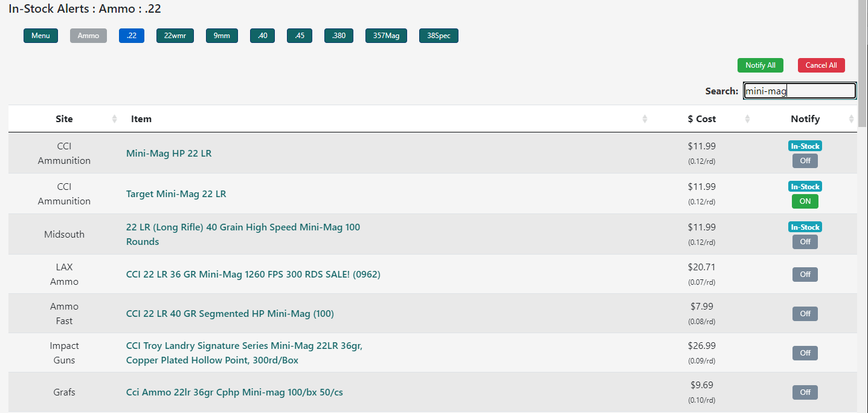Click the LAX Ammo site cell

tap(64, 275)
